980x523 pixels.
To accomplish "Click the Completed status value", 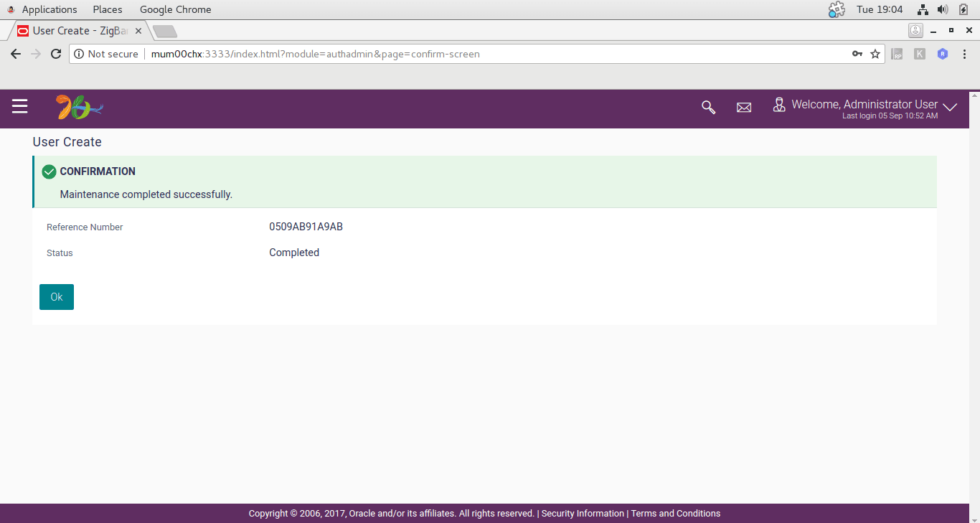I will click(294, 253).
